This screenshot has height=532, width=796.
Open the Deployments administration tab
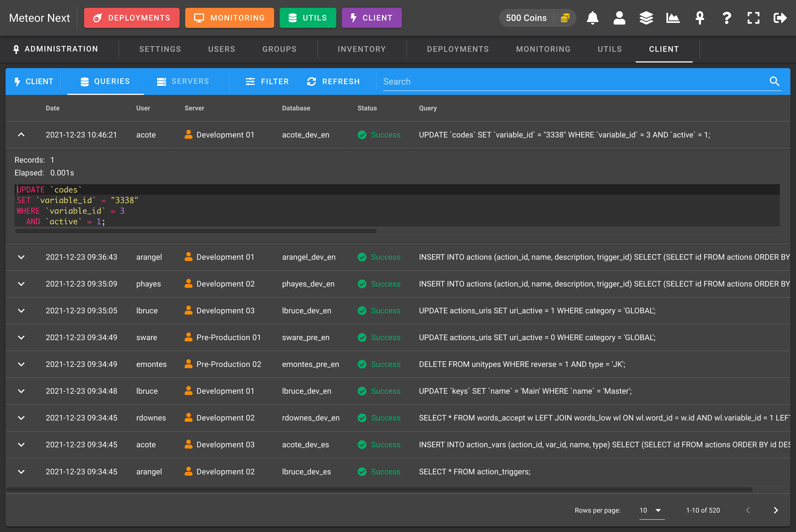coord(458,49)
